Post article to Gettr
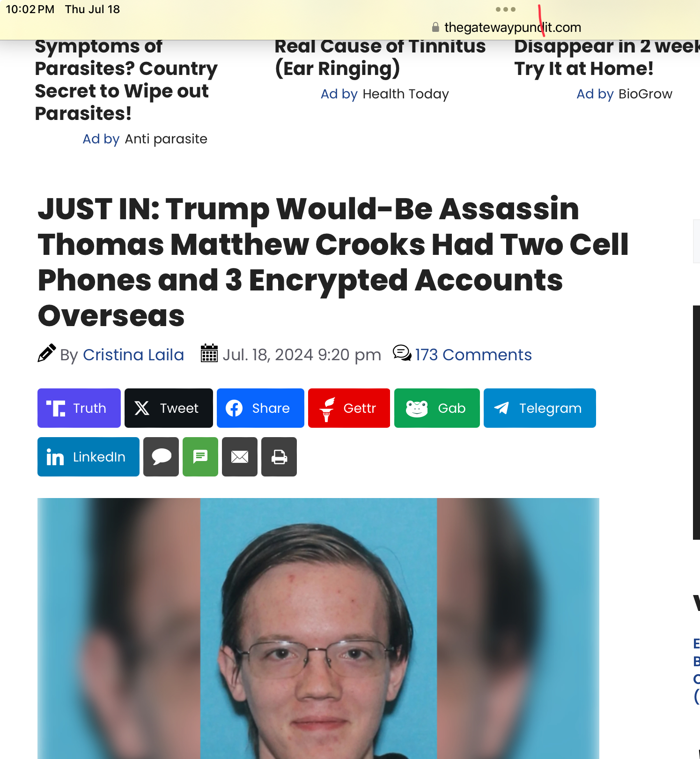Viewport: 700px width, 759px height. [x=349, y=408]
